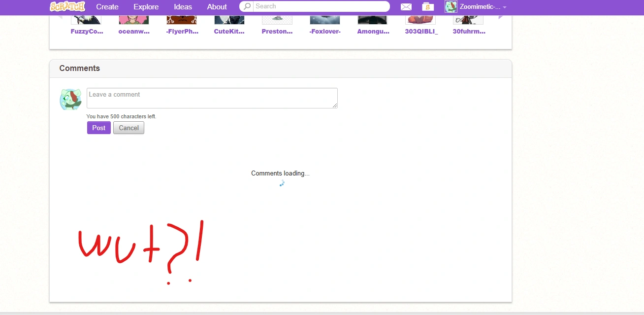This screenshot has height=315, width=644.
Task: Select Explore in the navigation bar
Action: point(146,6)
